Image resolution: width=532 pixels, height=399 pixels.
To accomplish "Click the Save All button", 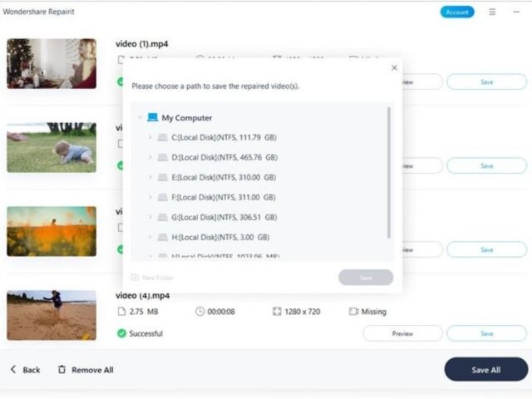I will click(485, 369).
